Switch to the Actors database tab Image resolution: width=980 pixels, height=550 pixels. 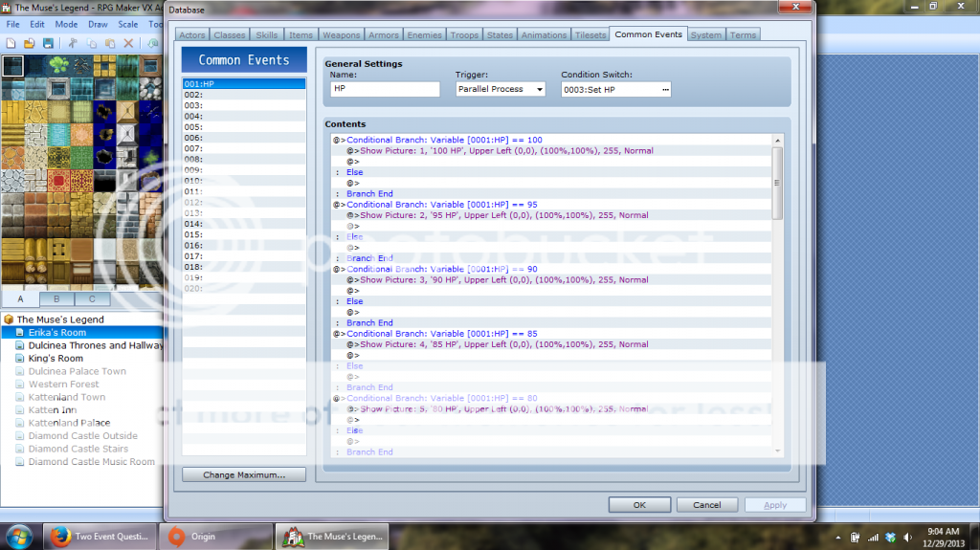191,35
